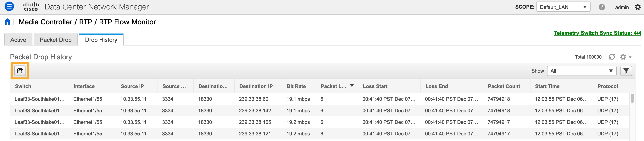Open Telemetry Switch Sync Status link

tap(597, 33)
